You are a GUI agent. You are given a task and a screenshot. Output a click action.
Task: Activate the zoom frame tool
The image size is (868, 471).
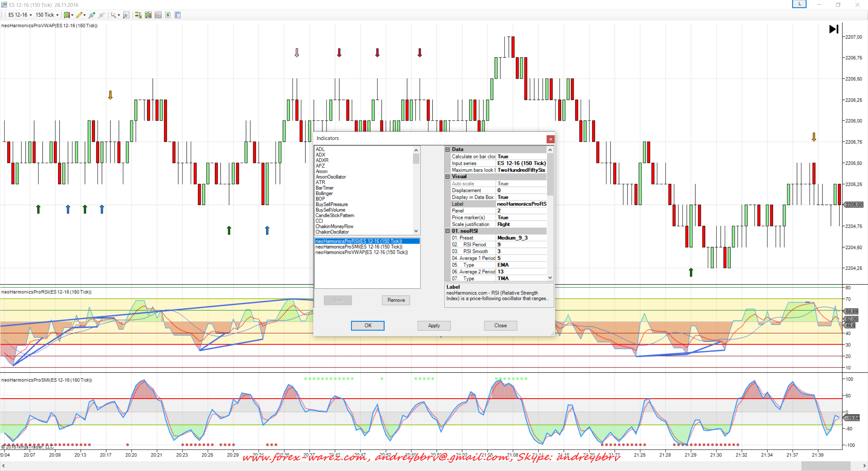126,15
